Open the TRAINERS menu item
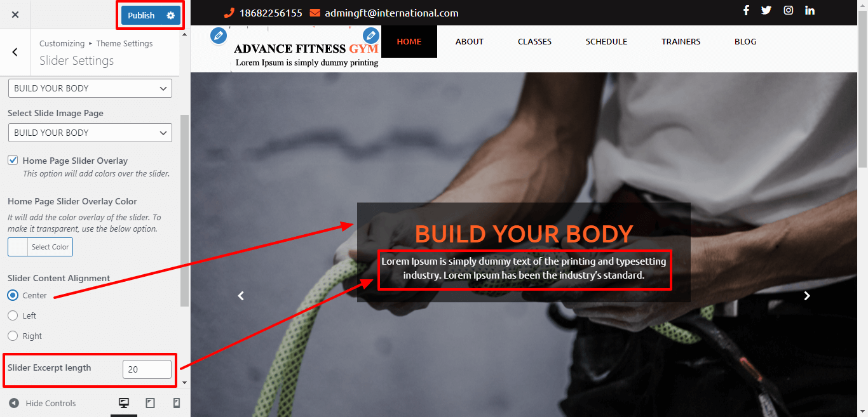This screenshot has height=417, width=868. [x=681, y=41]
